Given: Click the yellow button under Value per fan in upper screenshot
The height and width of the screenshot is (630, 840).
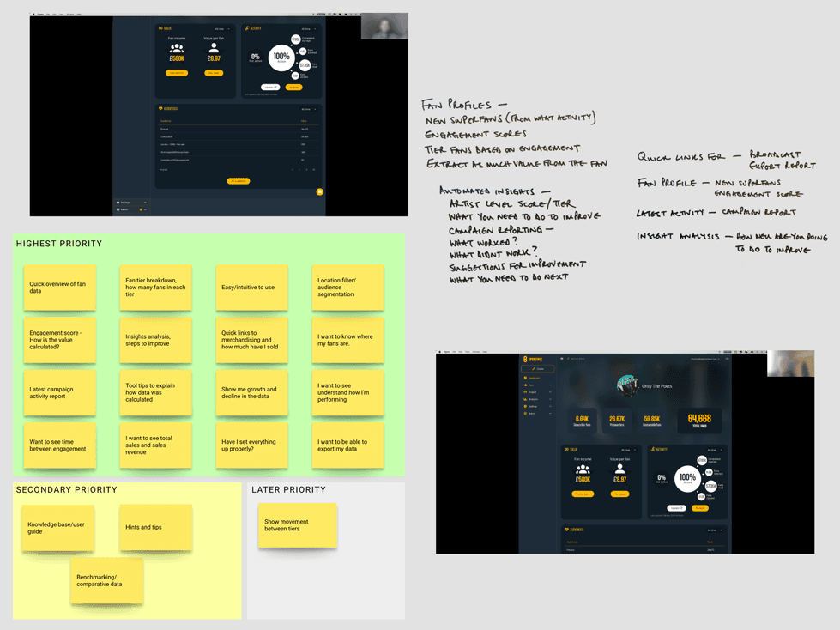Looking at the screenshot, I should click(x=214, y=73).
